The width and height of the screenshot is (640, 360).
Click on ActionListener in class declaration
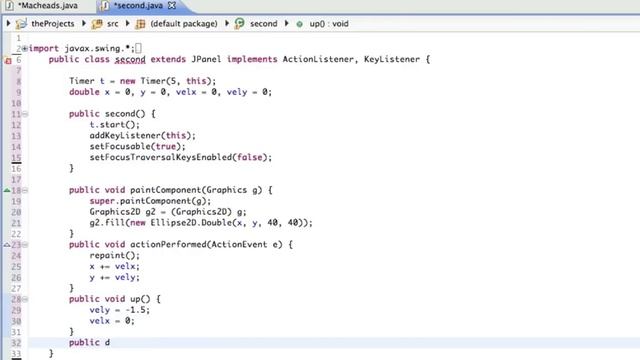tap(318, 59)
